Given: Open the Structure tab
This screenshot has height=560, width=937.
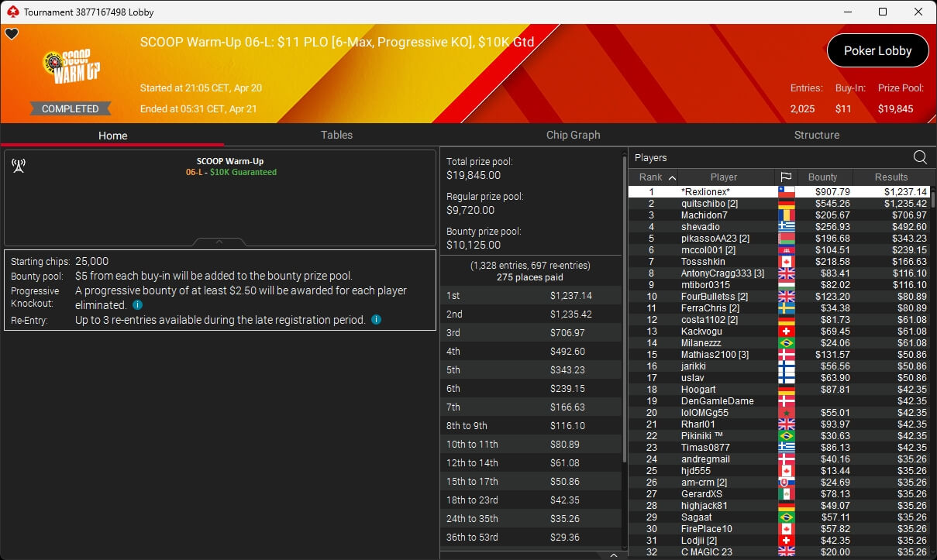Looking at the screenshot, I should click(817, 135).
